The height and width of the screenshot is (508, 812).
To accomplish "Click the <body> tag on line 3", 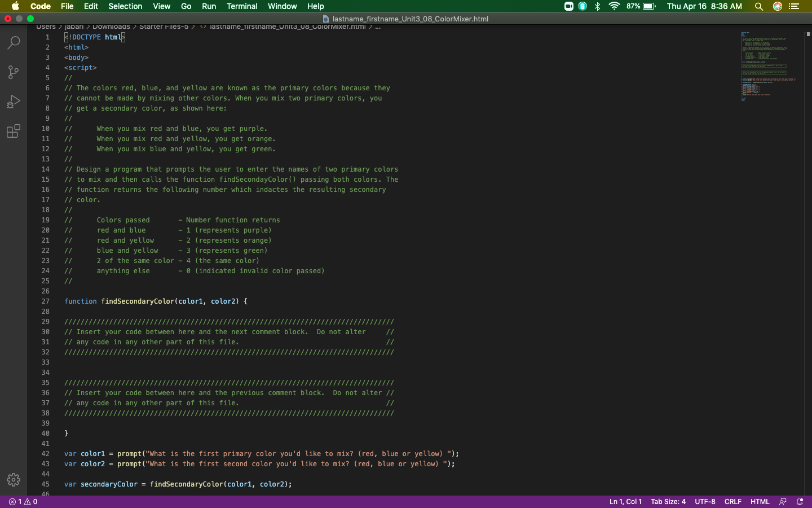I will 76,58.
